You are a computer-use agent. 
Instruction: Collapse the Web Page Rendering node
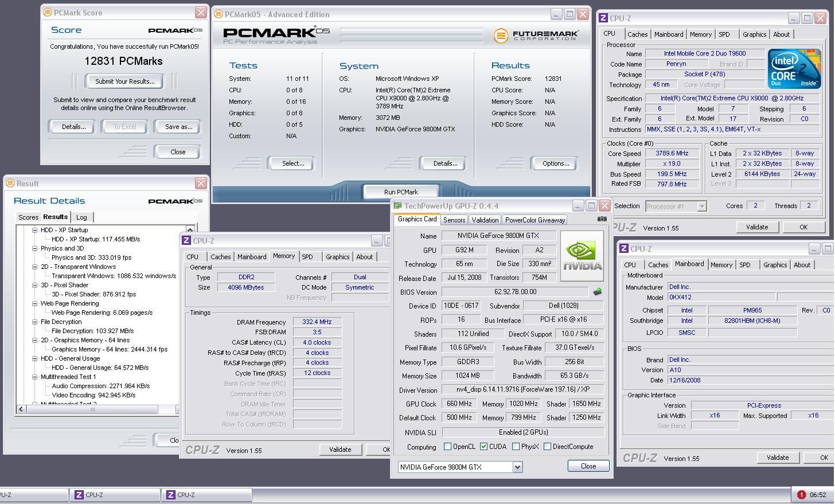(x=34, y=303)
